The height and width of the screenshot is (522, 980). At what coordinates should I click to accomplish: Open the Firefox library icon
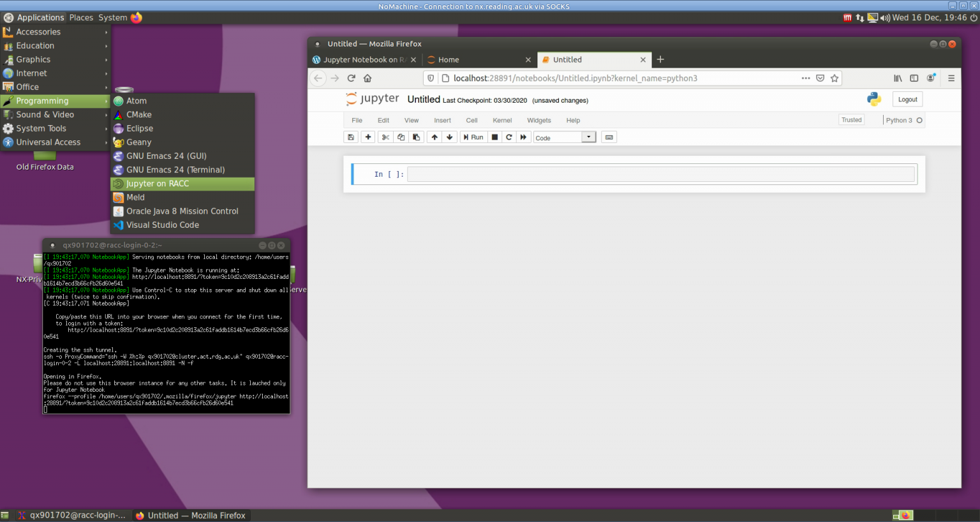(898, 78)
